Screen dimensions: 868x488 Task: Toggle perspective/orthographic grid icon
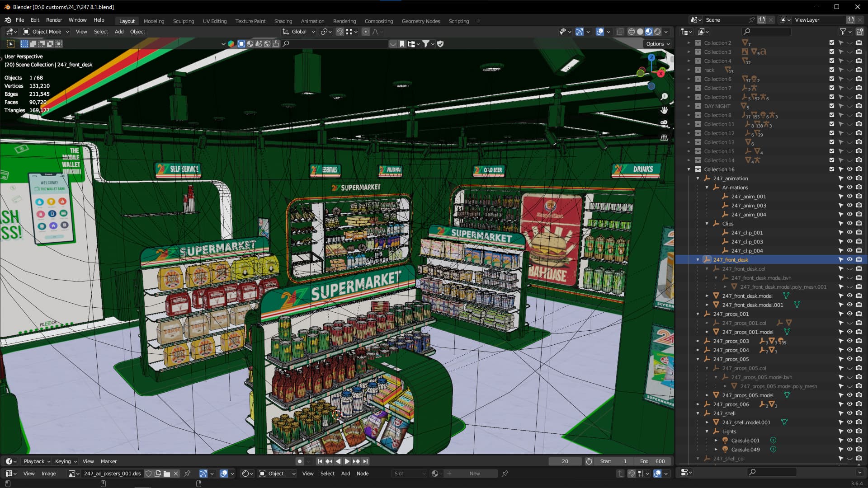click(x=664, y=137)
